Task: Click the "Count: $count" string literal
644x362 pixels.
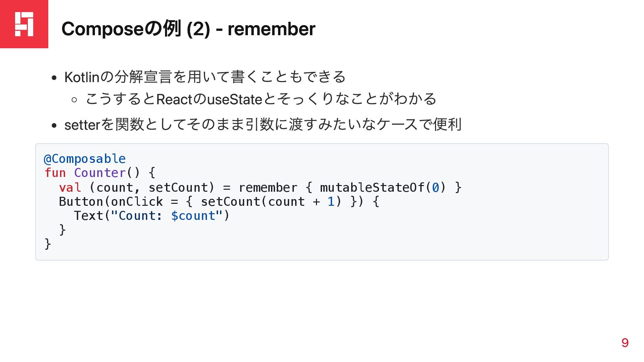Action: (x=167, y=216)
